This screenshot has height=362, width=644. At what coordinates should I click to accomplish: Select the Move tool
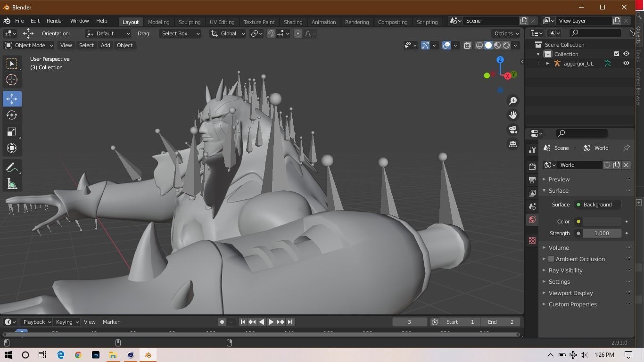(12, 99)
